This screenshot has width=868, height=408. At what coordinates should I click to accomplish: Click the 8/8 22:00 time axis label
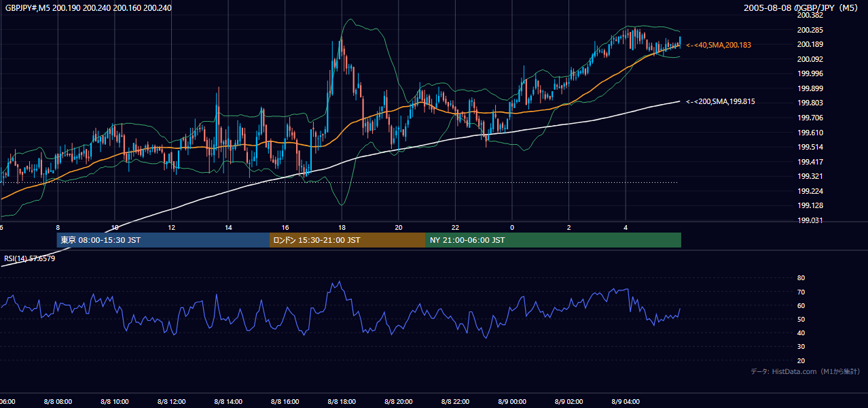[x=455, y=402]
